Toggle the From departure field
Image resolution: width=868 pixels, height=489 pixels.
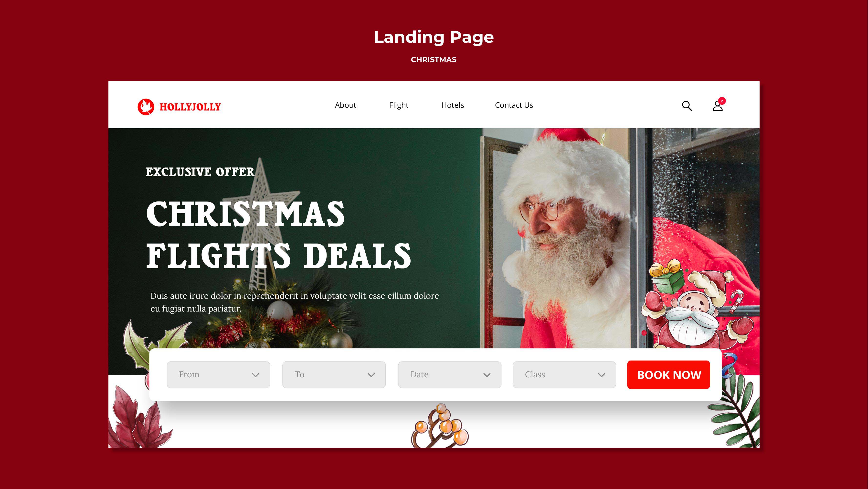(218, 374)
